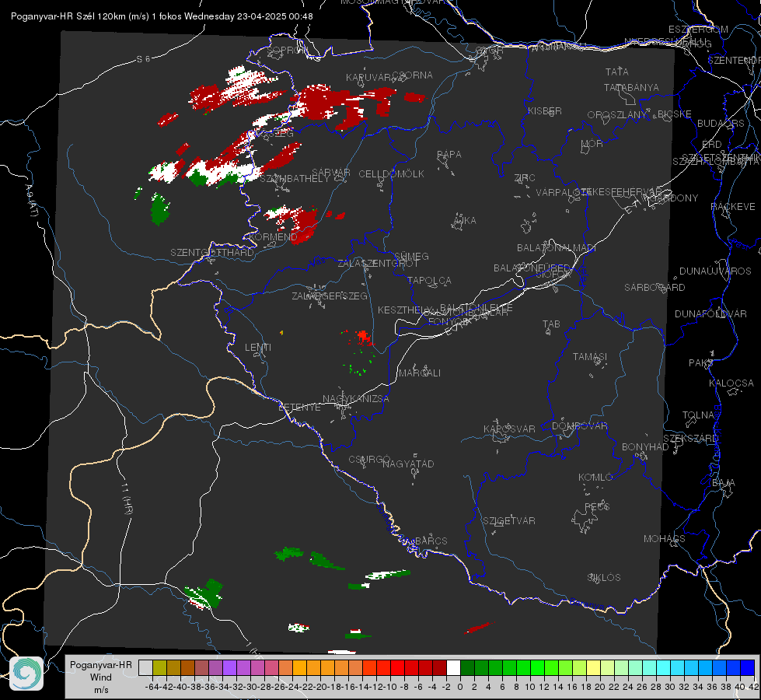Click the SZENTGOTTHARD city label
Viewport: 761px width, 700px height.
point(212,253)
